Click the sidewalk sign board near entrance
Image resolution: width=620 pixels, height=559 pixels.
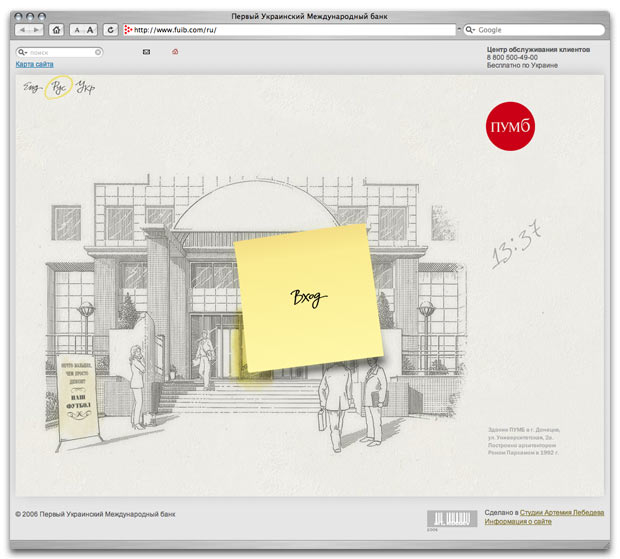(x=77, y=398)
